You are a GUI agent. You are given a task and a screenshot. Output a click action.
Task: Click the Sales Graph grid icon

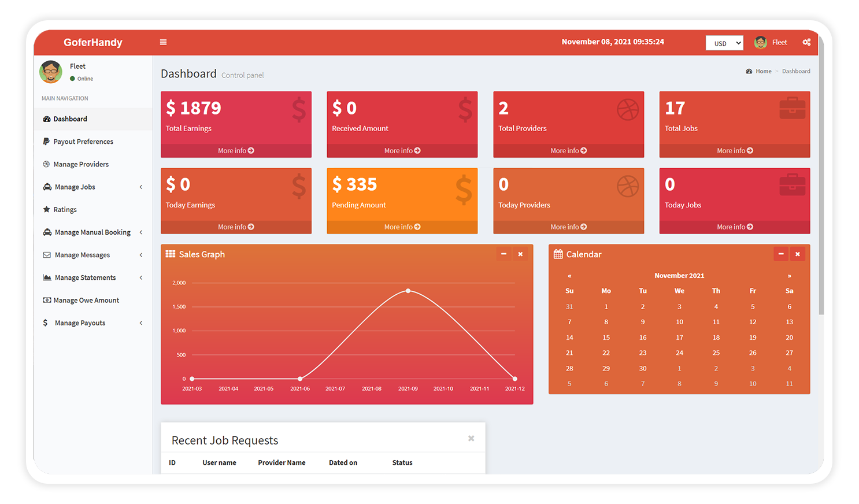(x=171, y=254)
